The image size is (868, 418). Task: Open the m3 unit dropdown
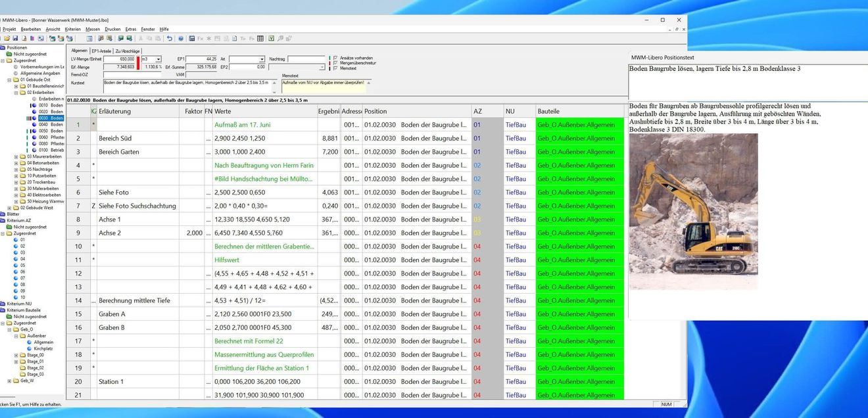158,59
